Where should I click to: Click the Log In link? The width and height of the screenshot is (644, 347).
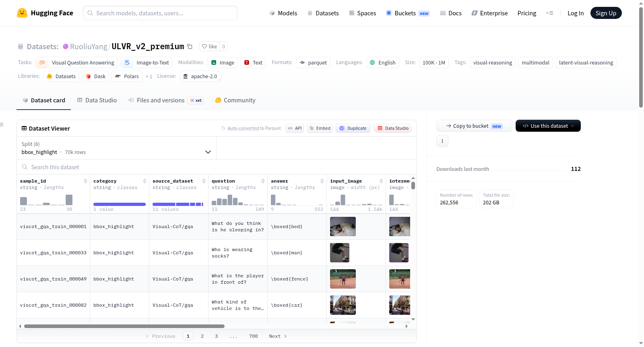(x=576, y=13)
